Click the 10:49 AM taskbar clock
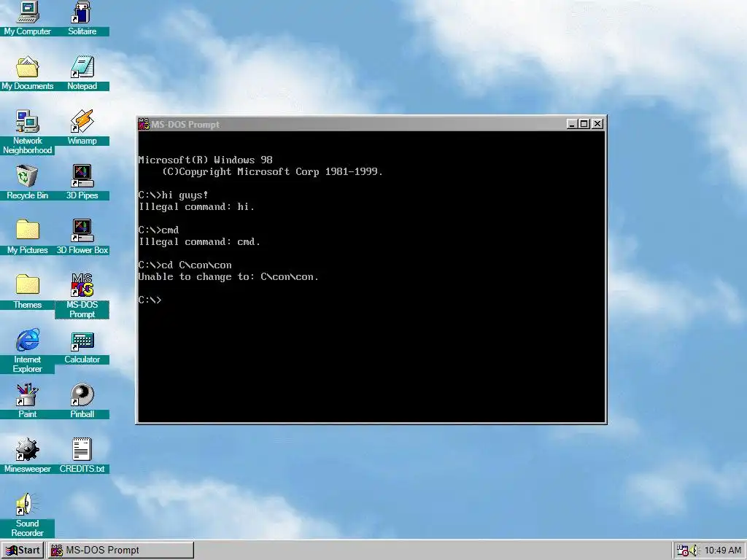The width and height of the screenshot is (747, 560). click(723, 551)
